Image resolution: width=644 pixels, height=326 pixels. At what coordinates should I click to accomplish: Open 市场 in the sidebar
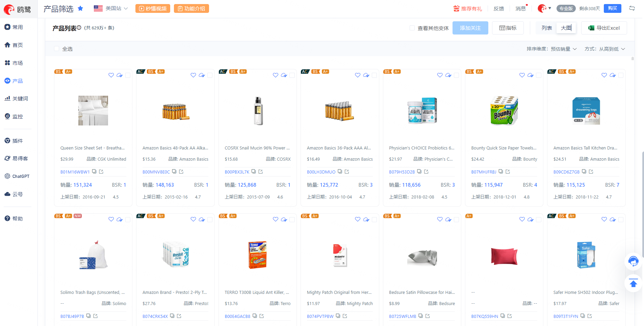(x=14, y=63)
